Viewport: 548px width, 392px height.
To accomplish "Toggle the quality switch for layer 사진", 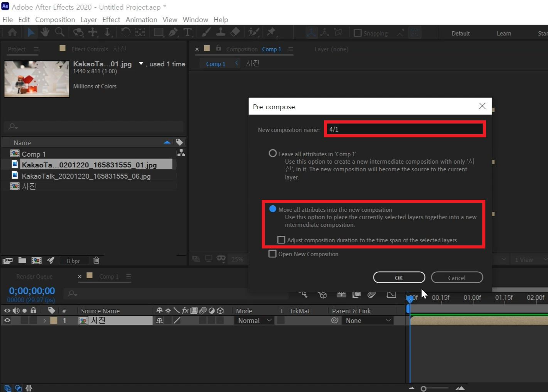I will click(x=177, y=320).
